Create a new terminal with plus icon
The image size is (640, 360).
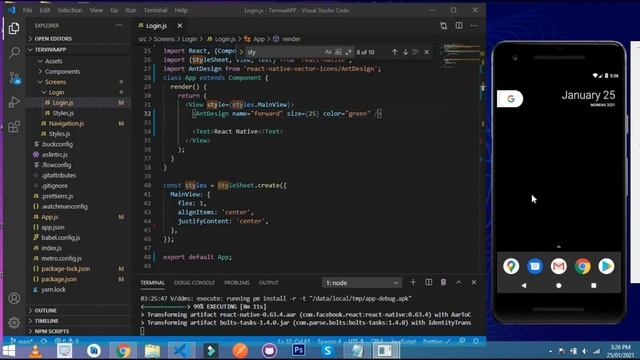(x=413, y=282)
